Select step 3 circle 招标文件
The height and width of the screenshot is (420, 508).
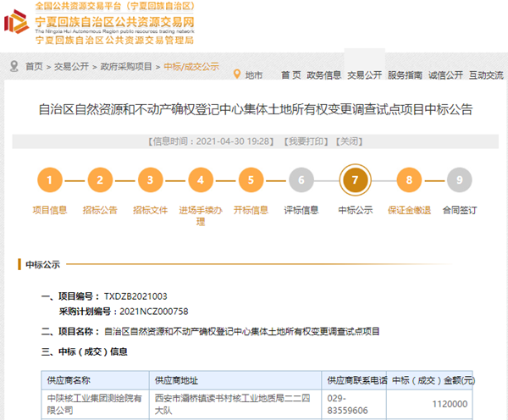click(x=150, y=180)
